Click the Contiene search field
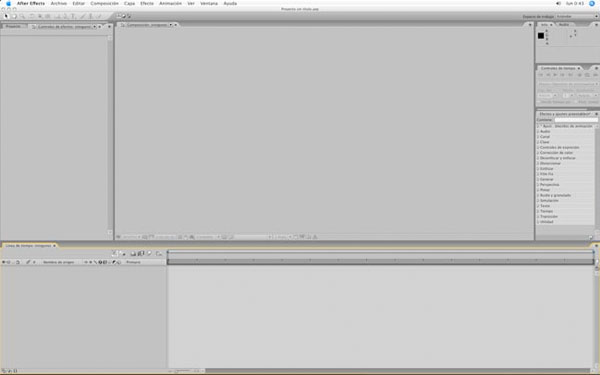This screenshot has width=600, height=375. click(x=576, y=120)
